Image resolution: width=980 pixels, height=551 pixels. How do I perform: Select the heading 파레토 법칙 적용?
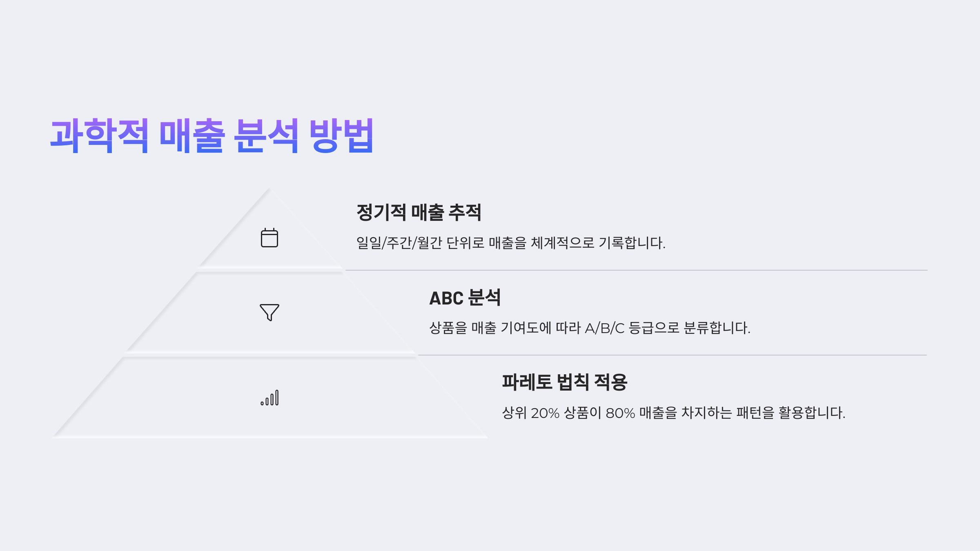(564, 382)
